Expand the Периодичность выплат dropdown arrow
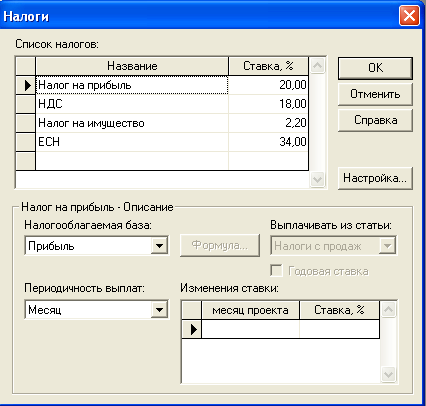This screenshot has width=426, height=406. [159, 310]
